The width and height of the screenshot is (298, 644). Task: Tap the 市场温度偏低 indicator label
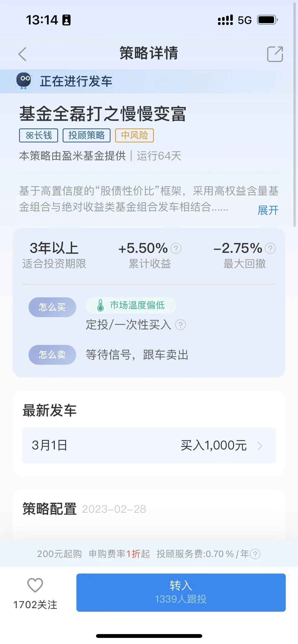tap(137, 305)
